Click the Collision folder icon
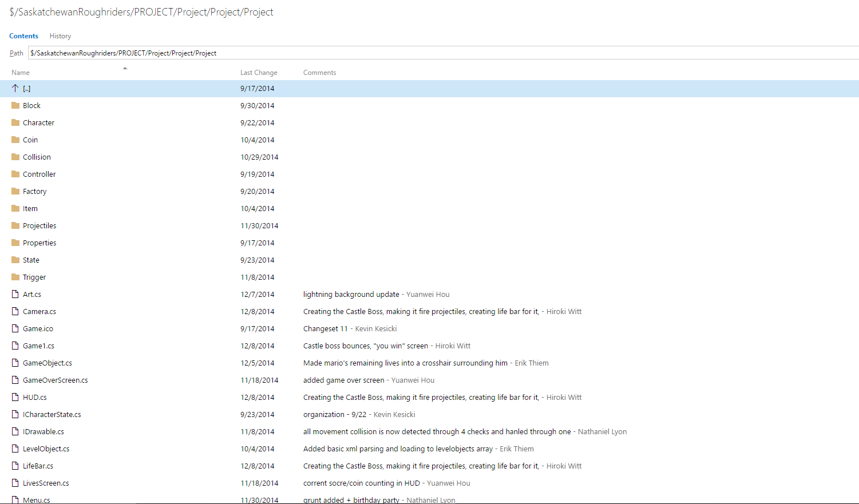Viewport: 859px width, 504px height. coord(15,157)
